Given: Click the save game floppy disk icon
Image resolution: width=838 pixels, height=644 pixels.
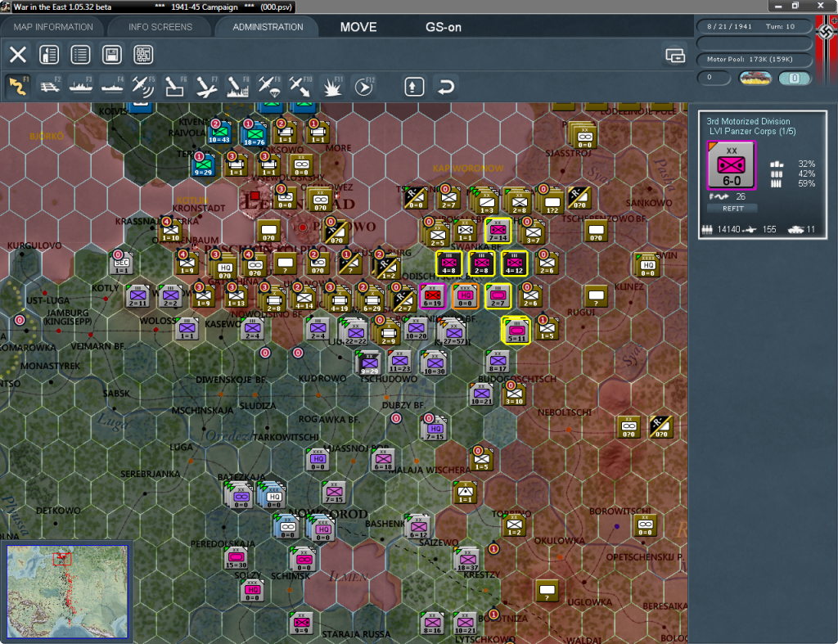Looking at the screenshot, I should pyautogui.click(x=111, y=55).
